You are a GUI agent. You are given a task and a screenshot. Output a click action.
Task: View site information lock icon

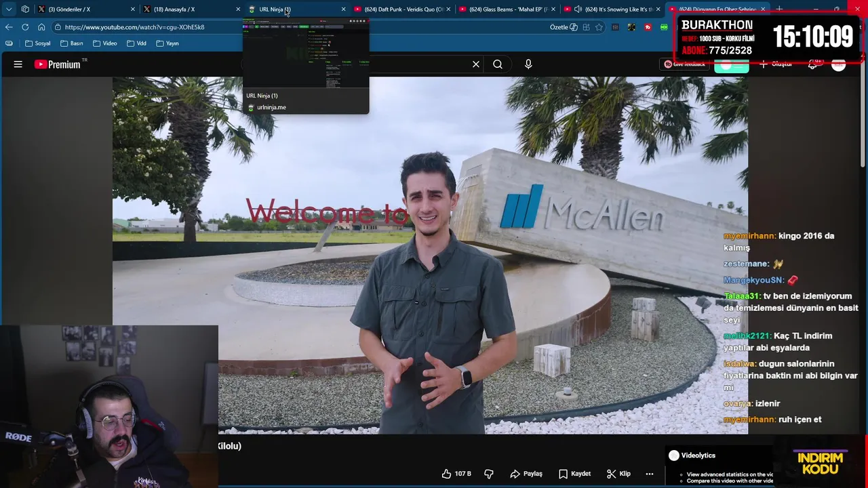coord(58,27)
